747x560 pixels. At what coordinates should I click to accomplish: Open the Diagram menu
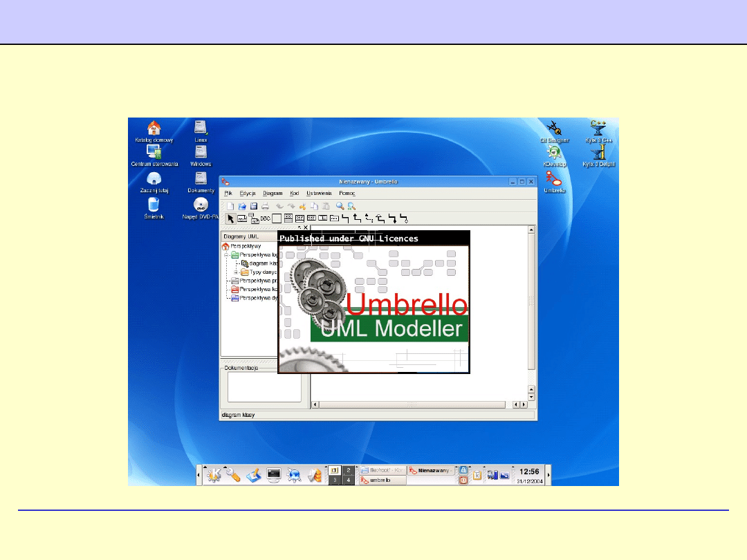[x=273, y=194]
